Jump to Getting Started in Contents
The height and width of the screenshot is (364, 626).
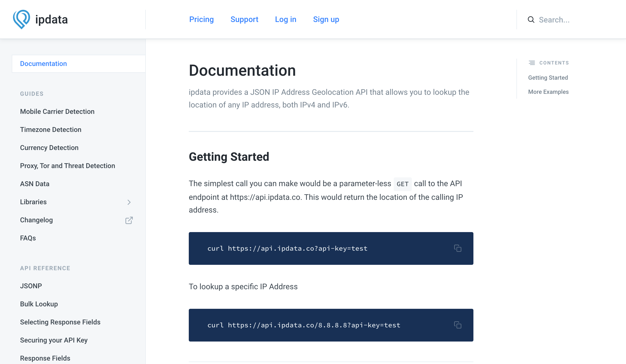548,78
